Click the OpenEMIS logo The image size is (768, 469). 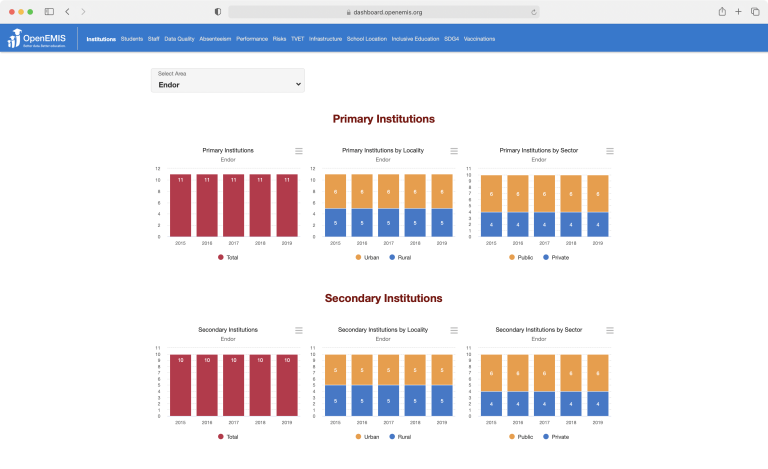40,39
